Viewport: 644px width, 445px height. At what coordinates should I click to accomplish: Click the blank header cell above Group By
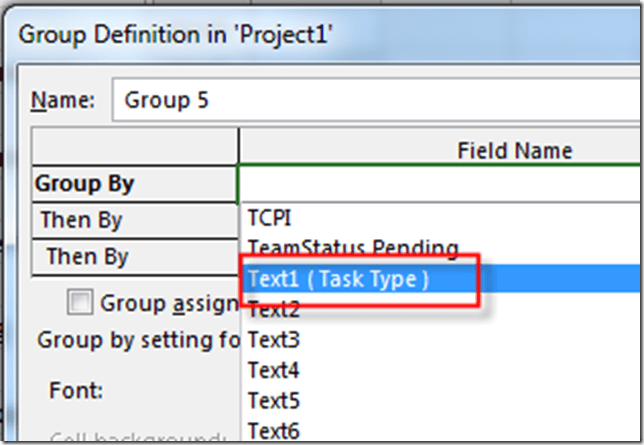pos(134,148)
